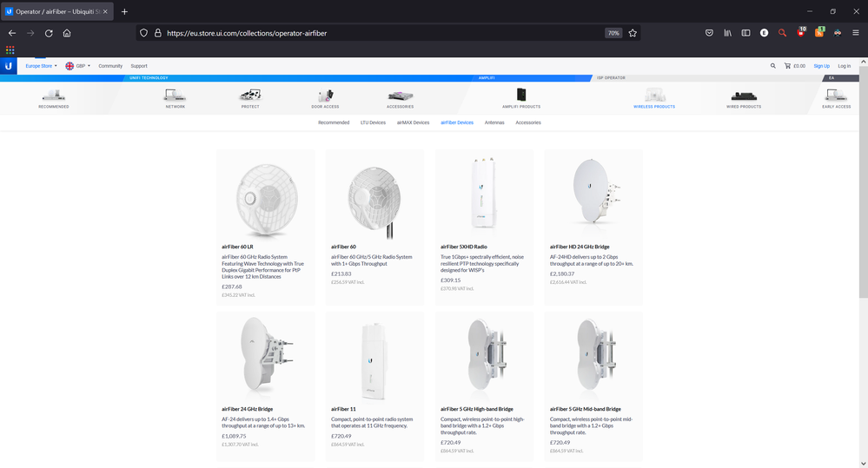Click the apps grid icon in bookmarks bar
Screen dimensions: 868x468
(10, 49)
